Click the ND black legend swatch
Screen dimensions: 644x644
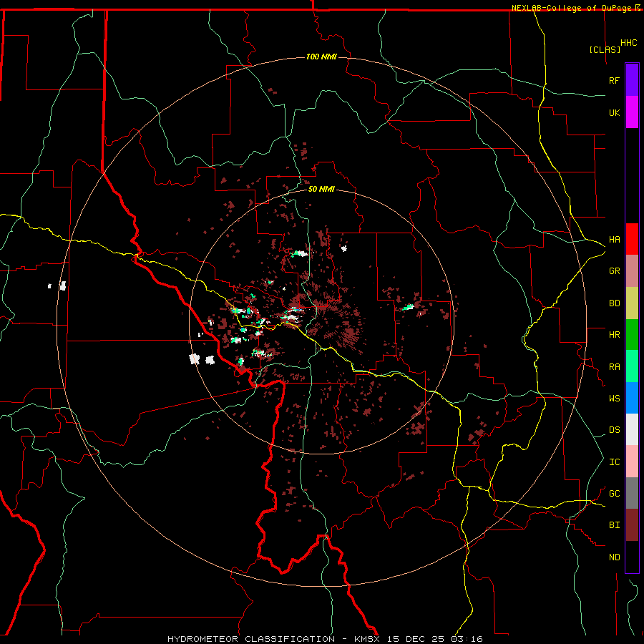[632, 557]
